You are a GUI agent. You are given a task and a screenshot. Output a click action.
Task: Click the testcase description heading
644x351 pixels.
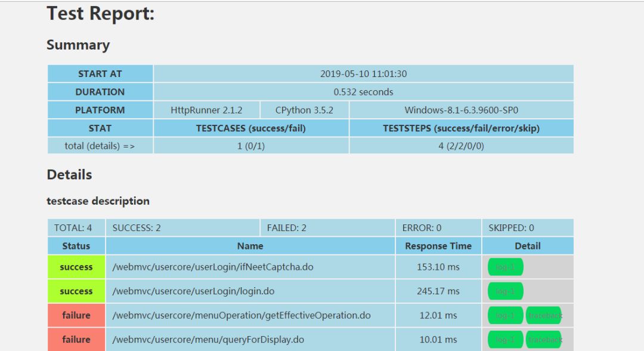tap(98, 201)
